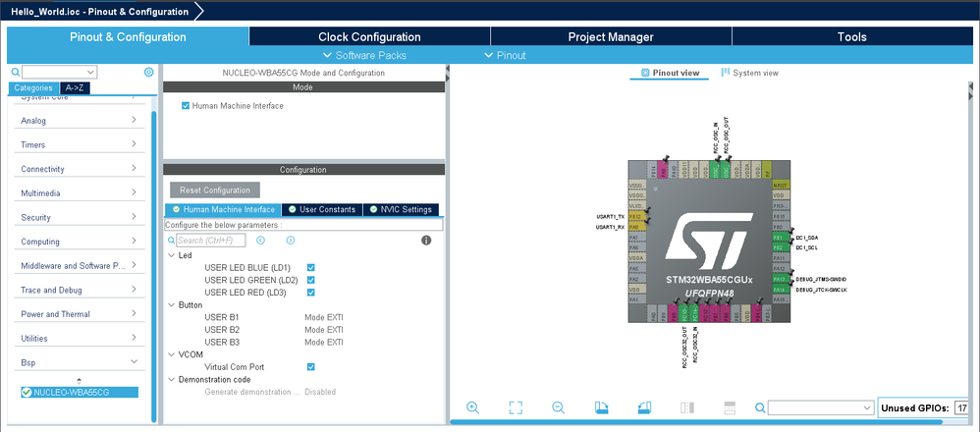
Task: Click the horizontal split view icon
Action: coord(730,407)
